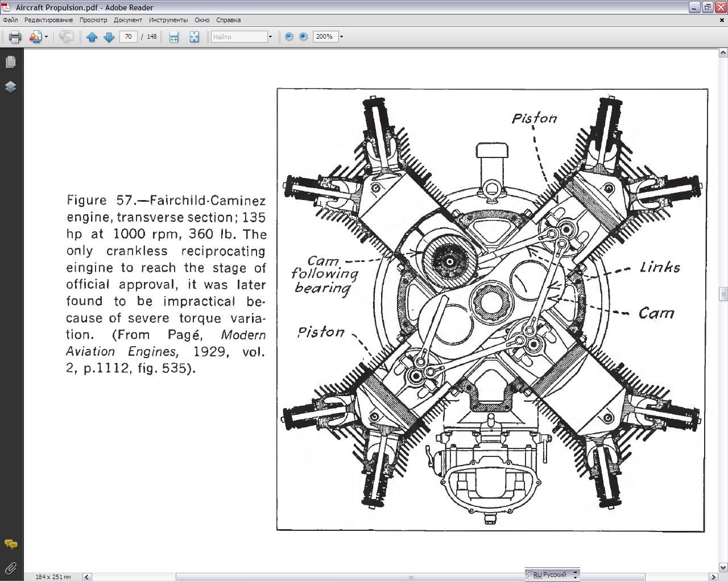Click the Найти search field

pos(239,37)
